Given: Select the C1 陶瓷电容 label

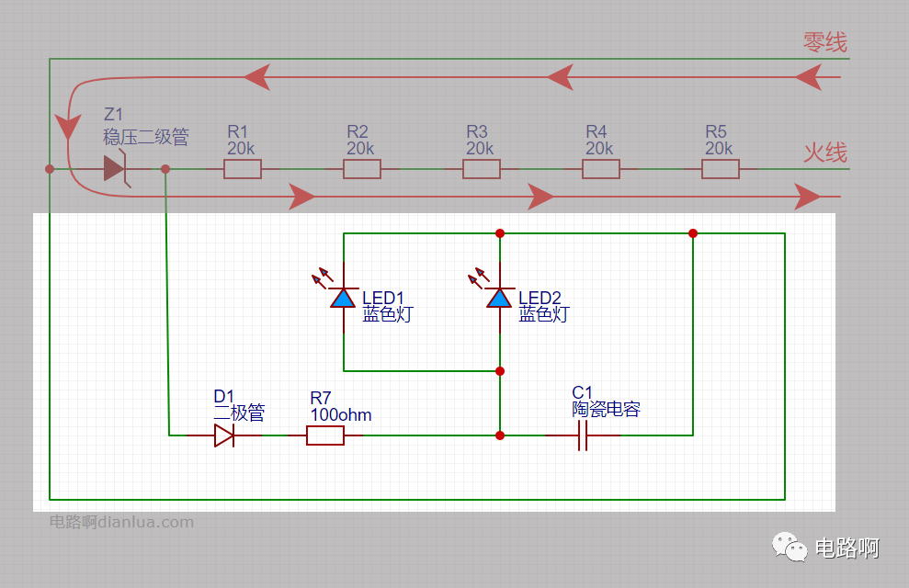Looking at the screenshot, I should coord(606,401).
